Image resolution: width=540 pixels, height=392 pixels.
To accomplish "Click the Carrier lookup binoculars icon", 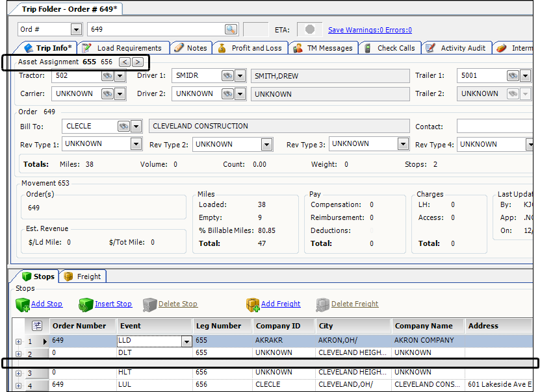I will pyautogui.click(x=107, y=94).
